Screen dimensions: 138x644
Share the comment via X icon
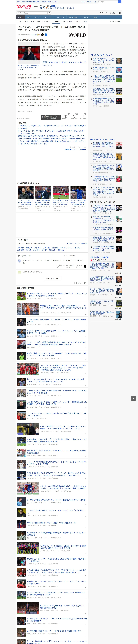85,267
